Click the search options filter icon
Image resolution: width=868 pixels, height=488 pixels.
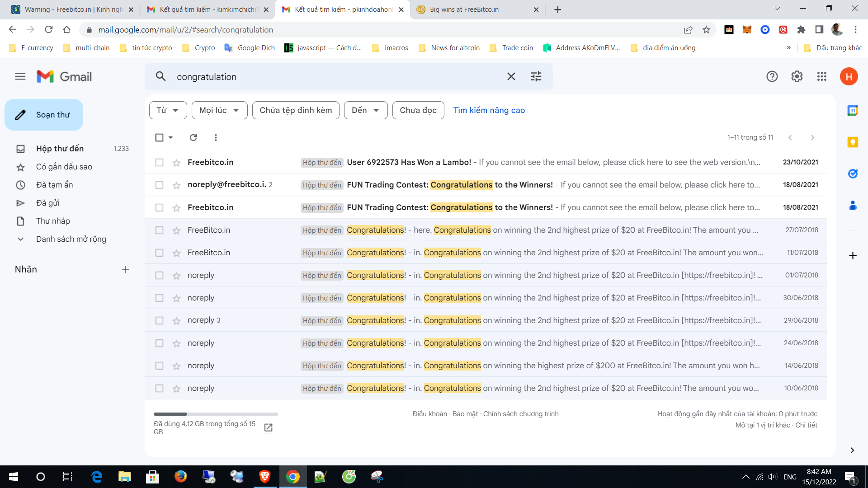click(x=536, y=76)
